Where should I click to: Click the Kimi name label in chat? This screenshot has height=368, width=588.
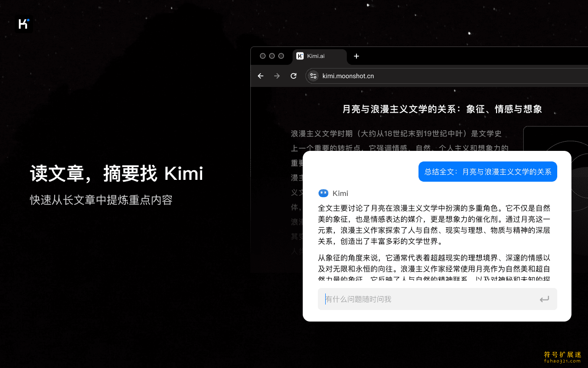[340, 193]
